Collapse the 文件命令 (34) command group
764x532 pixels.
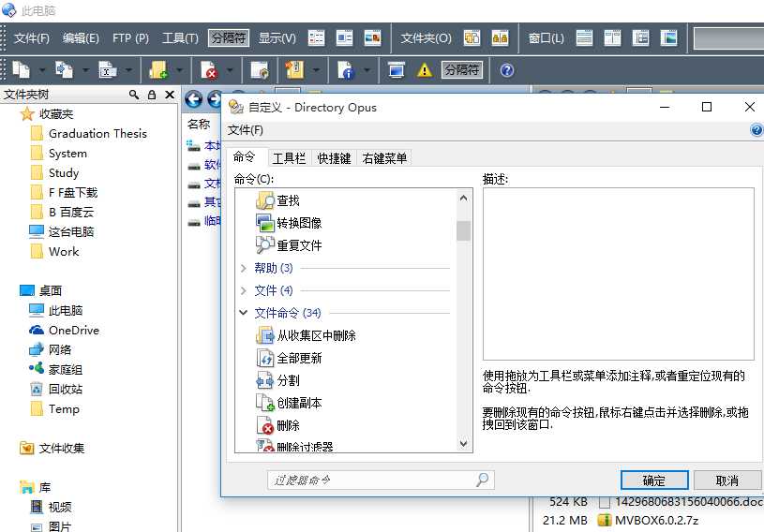point(244,313)
